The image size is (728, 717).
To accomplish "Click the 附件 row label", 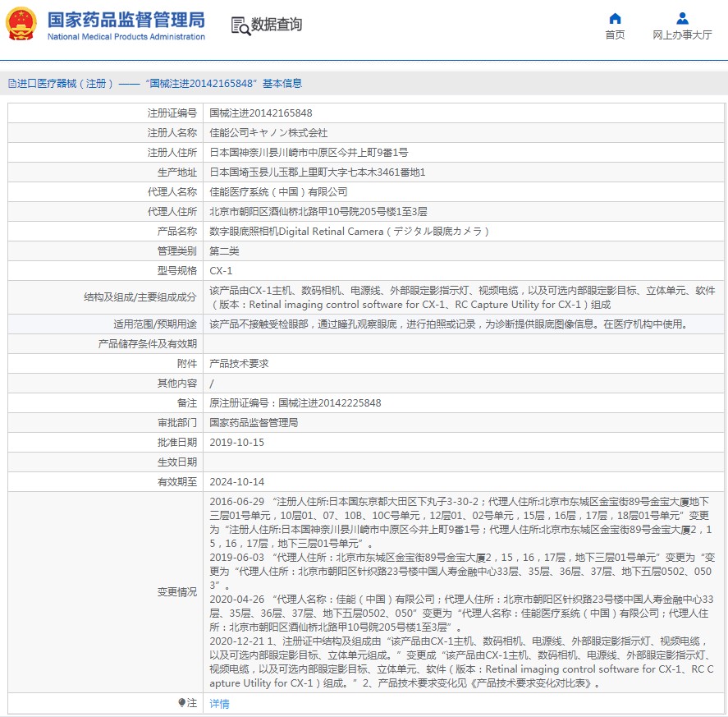I will (x=187, y=364).
